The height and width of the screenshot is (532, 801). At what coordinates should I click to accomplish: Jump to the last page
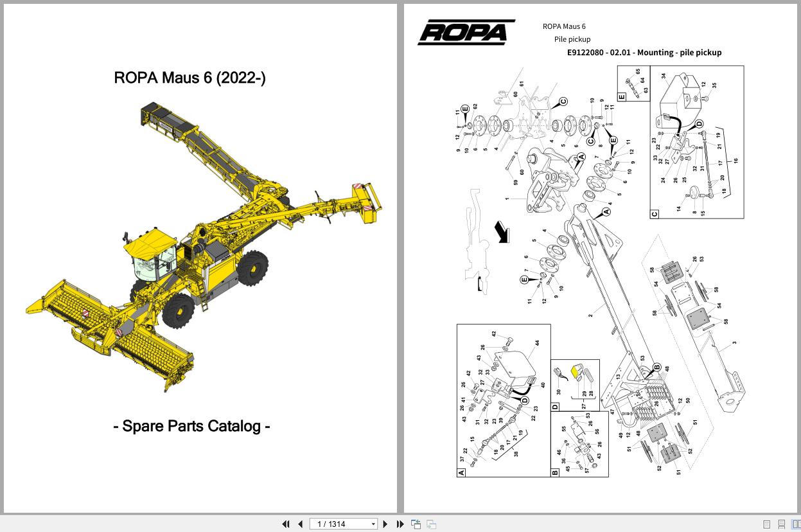point(400,524)
